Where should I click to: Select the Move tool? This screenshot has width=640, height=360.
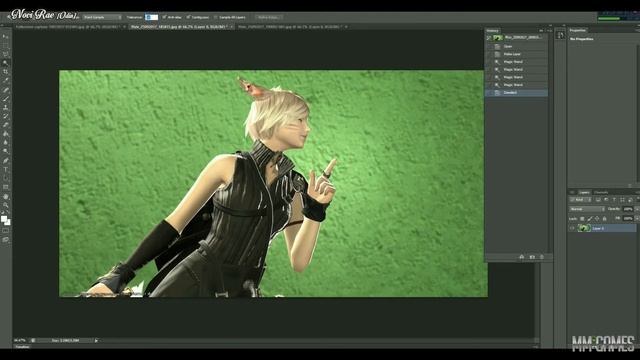[x=5, y=37]
